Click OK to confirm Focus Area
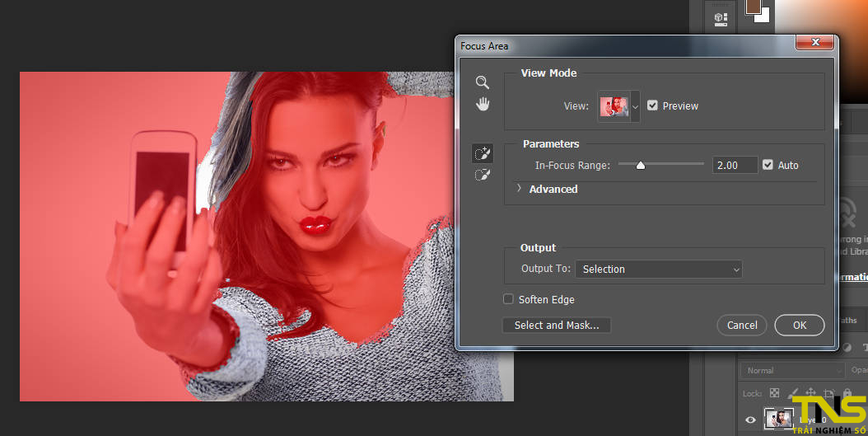The image size is (868, 436). pyautogui.click(x=800, y=326)
